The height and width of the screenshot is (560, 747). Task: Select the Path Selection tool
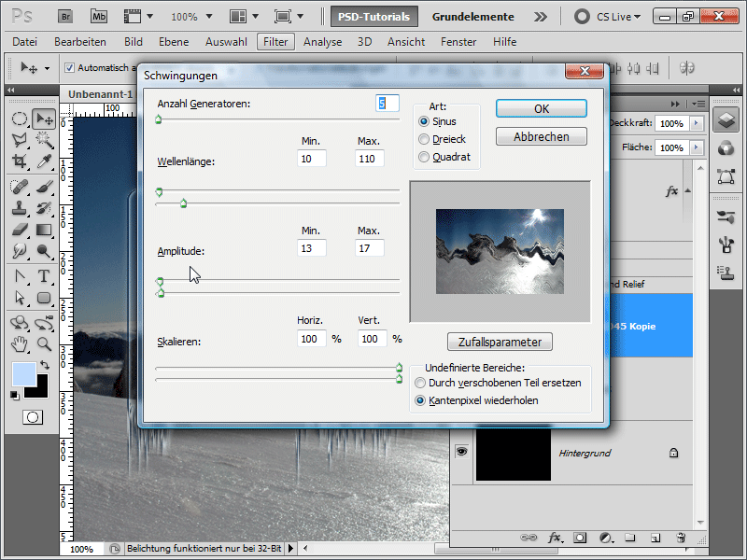pyautogui.click(x=19, y=298)
